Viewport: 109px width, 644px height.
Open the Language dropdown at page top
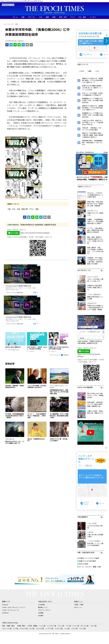5,5
